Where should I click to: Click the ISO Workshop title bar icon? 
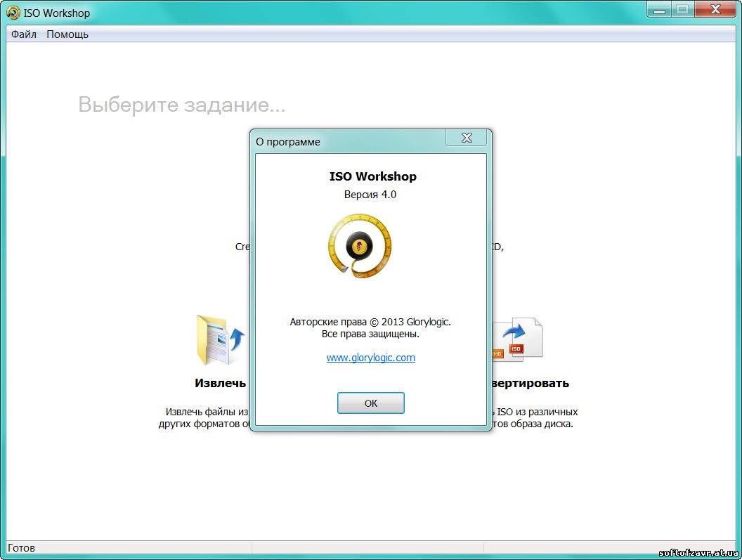[x=13, y=13]
